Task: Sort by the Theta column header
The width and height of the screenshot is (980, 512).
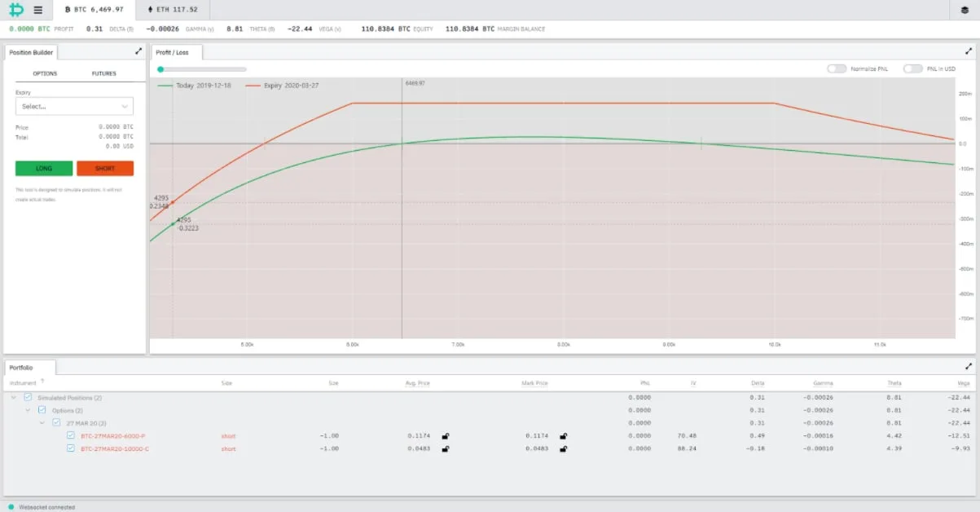Action: pos(894,382)
